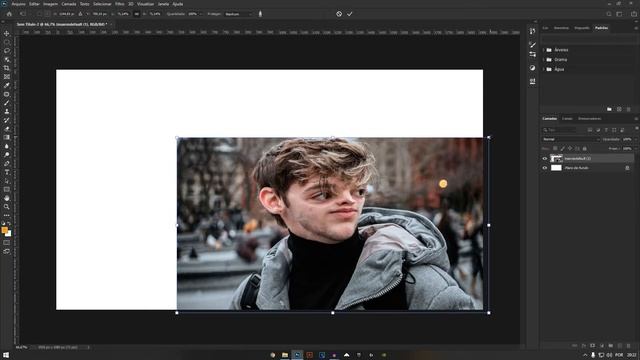Viewport: 640px width, 360px height.
Task: Select the Quick Selection tool
Action: (7, 59)
